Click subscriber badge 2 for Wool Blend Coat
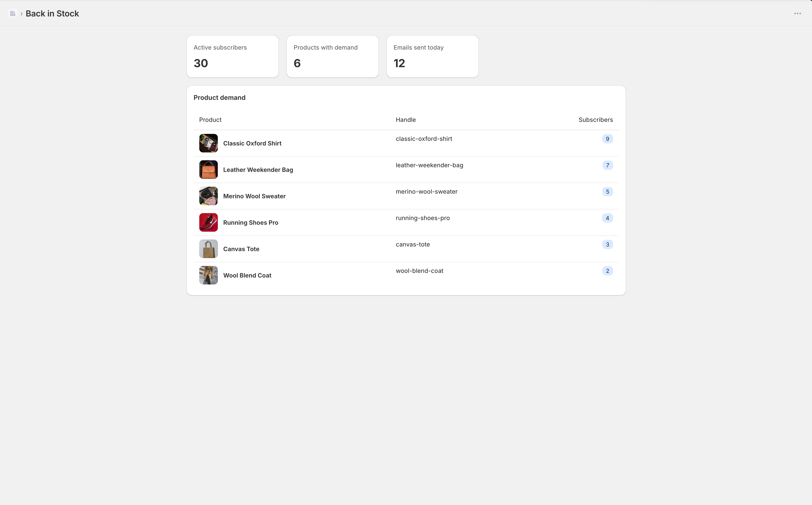The image size is (812, 505). click(x=607, y=271)
